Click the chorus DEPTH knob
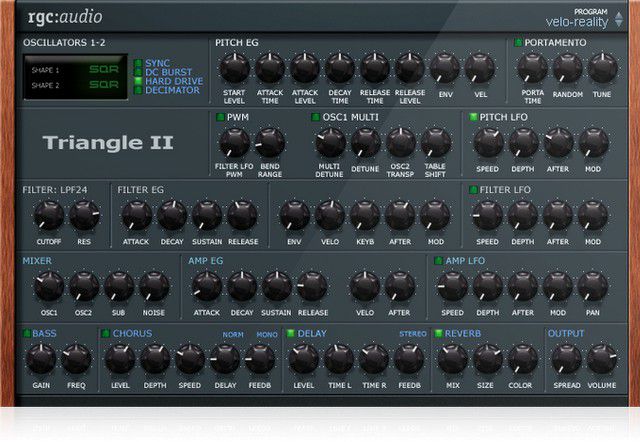The height and width of the screenshot is (442, 640). [156, 359]
